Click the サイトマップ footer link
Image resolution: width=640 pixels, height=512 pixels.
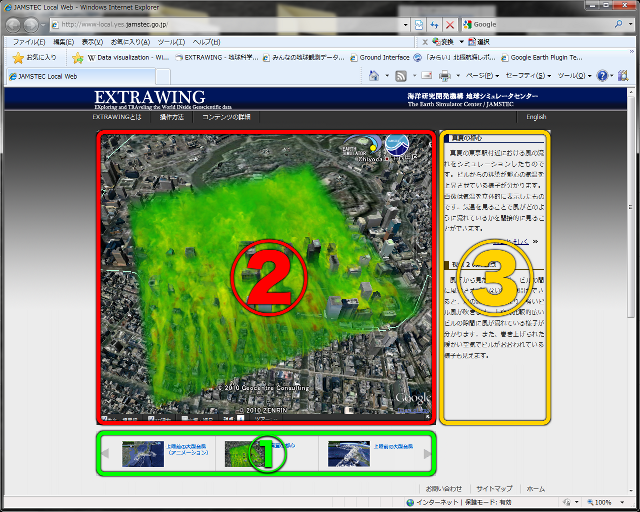tap(494, 489)
